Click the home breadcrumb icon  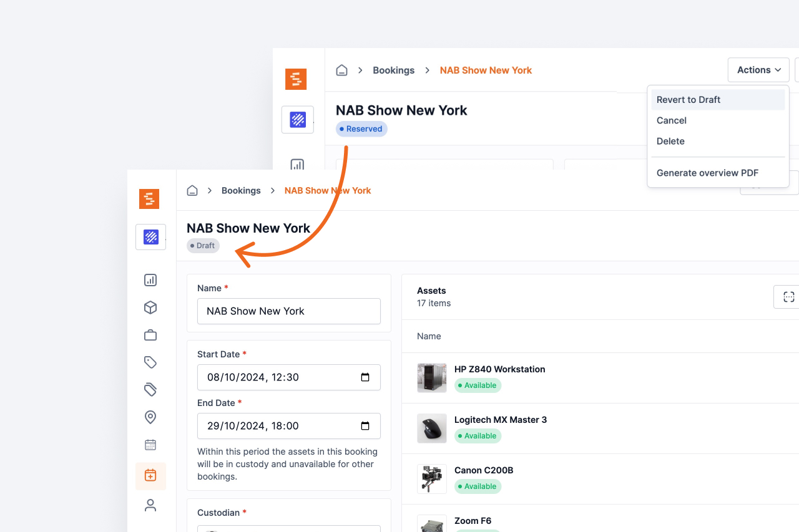click(192, 190)
